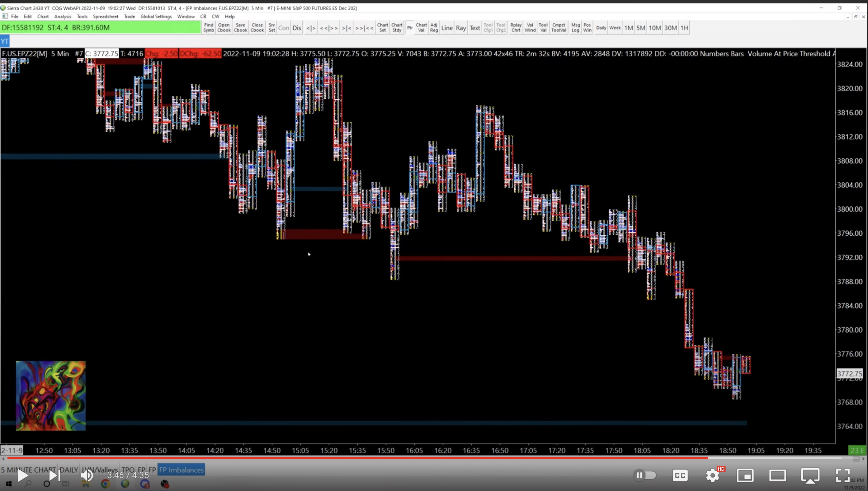Switch to the TPO chart tab
The height and width of the screenshot is (491, 868).
(128, 470)
